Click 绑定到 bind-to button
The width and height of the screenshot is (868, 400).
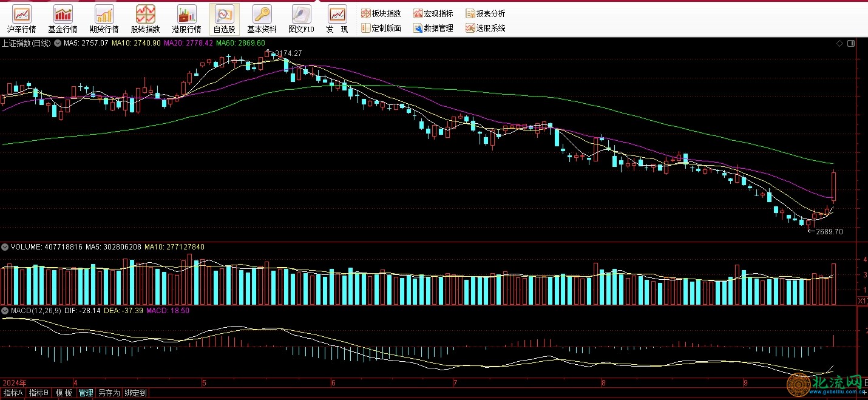click(x=136, y=393)
